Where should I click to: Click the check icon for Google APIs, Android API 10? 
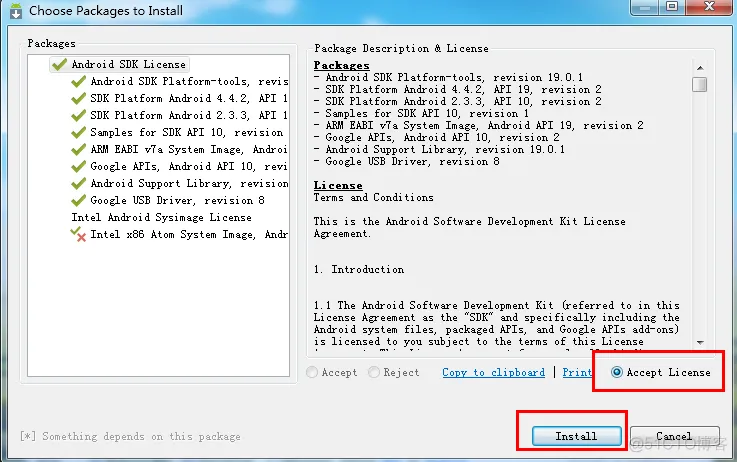pyautogui.click(x=78, y=166)
